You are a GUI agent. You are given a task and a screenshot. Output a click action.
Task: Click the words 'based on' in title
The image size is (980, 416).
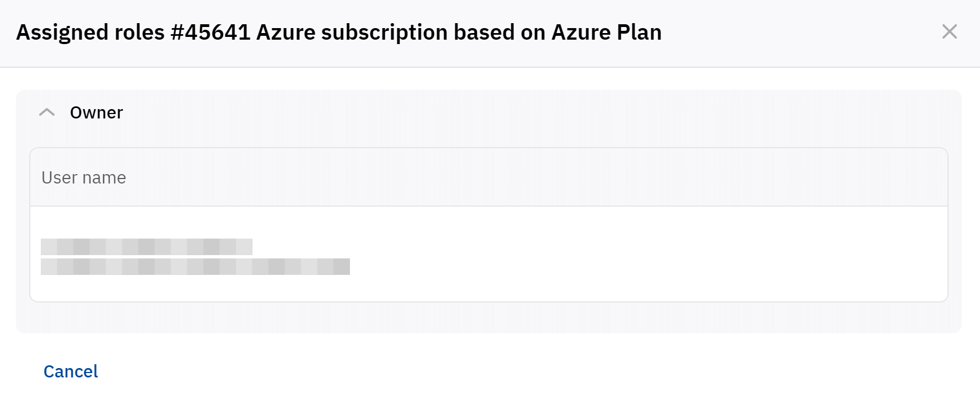click(499, 33)
